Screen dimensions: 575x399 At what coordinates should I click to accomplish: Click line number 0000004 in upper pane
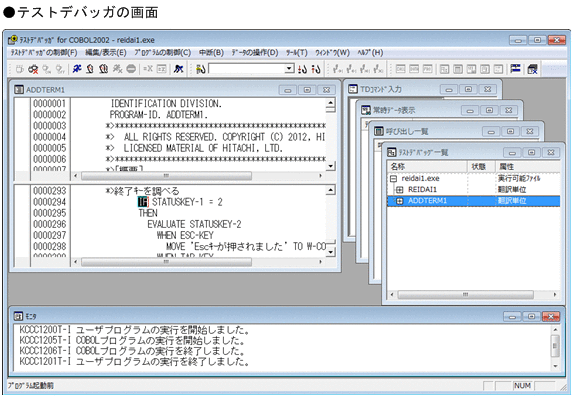pos(50,137)
